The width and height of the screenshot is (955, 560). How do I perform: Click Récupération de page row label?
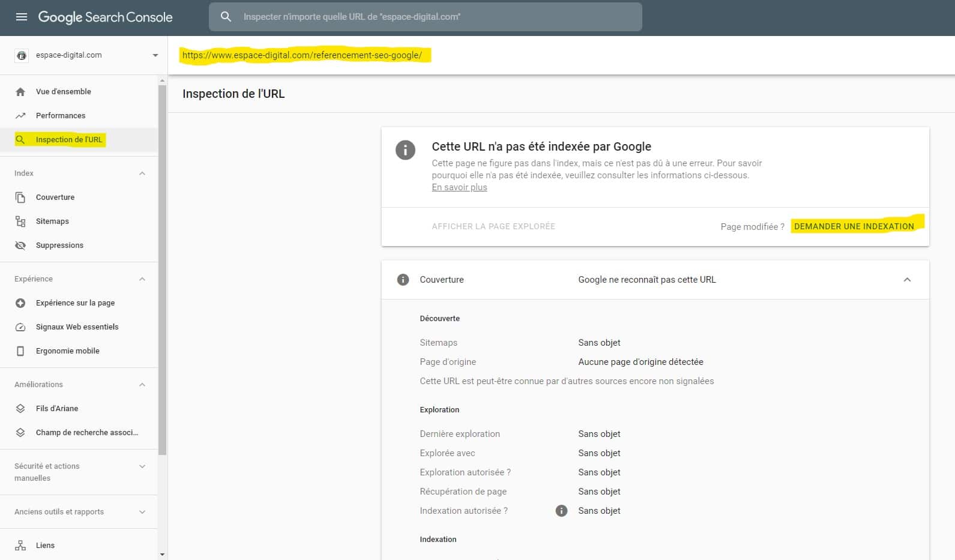(463, 492)
